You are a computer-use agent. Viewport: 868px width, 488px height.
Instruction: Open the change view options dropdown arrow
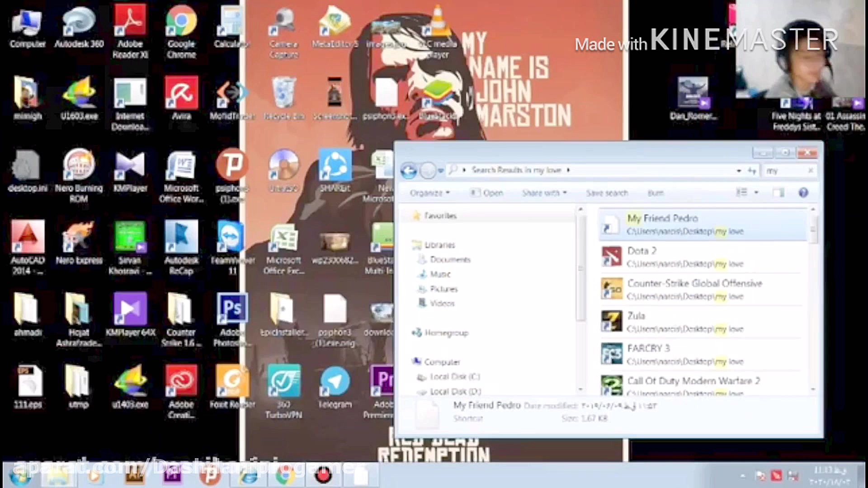coord(756,193)
